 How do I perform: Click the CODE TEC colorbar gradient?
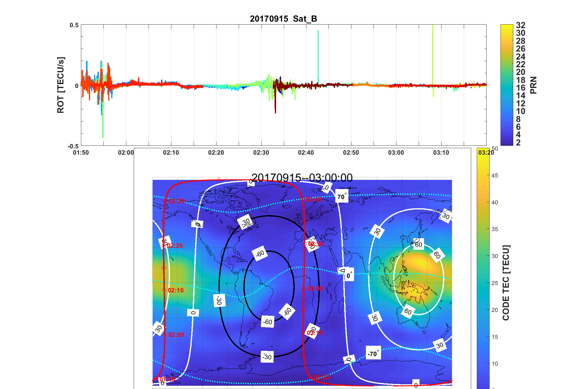pos(483,268)
